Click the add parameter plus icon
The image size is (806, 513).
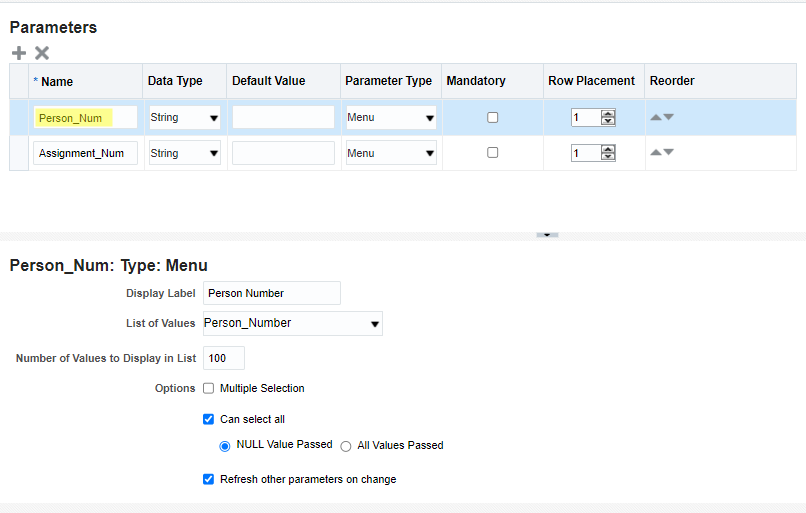tap(18, 53)
